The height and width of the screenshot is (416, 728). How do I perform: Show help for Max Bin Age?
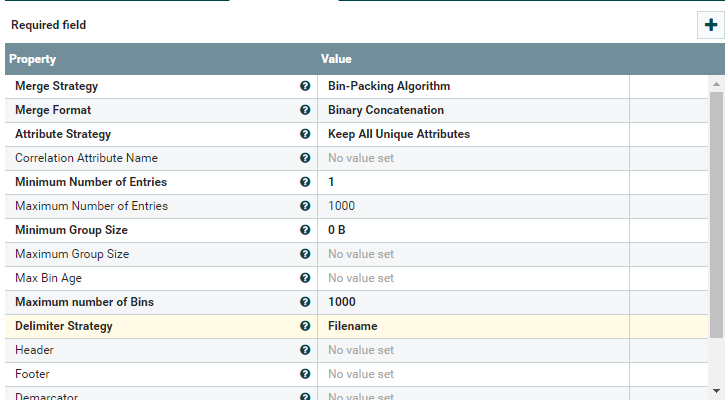point(305,278)
